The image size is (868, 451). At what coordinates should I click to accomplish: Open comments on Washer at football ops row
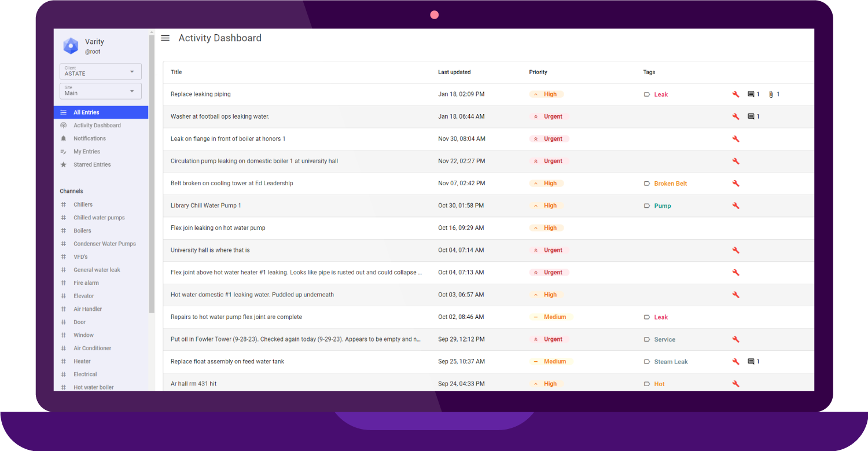(751, 116)
